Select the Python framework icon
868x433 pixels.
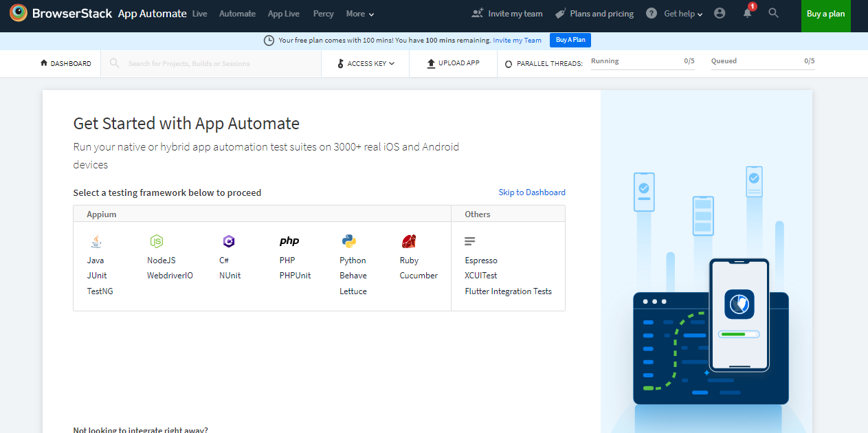pyautogui.click(x=349, y=241)
